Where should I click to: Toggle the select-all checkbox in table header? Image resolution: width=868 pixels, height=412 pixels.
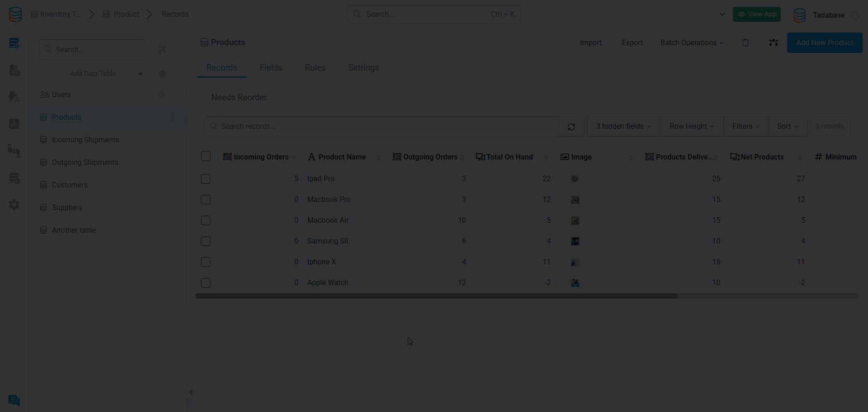(206, 156)
